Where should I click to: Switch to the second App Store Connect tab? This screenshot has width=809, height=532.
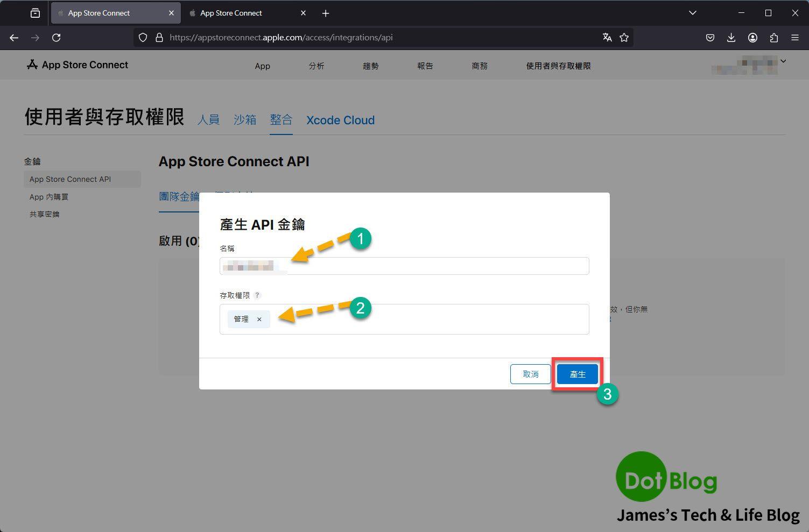(x=242, y=13)
